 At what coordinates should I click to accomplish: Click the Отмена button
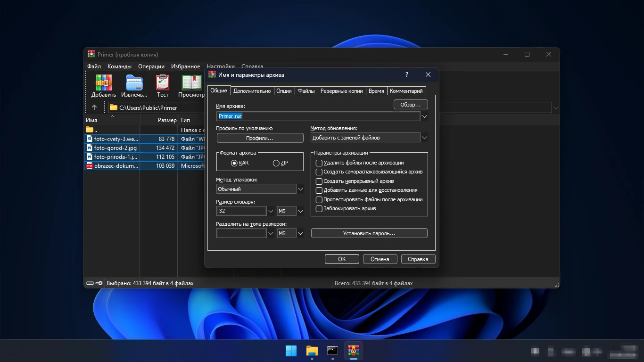click(380, 259)
